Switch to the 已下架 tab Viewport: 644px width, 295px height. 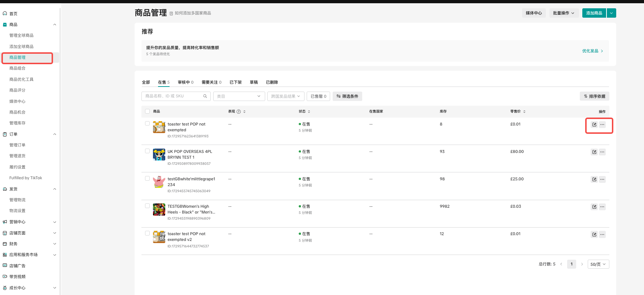click(236, 82)
